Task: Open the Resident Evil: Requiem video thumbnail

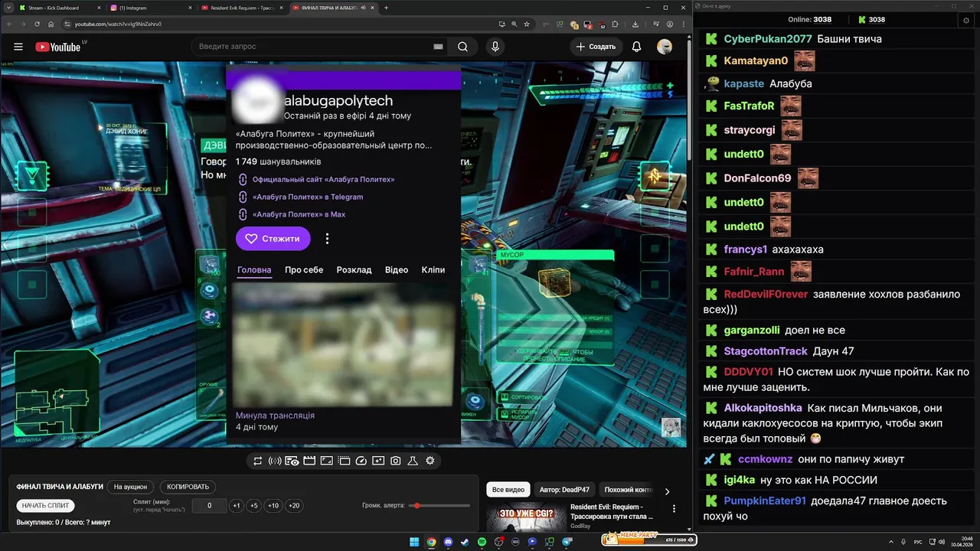Action: pos(527,517)
